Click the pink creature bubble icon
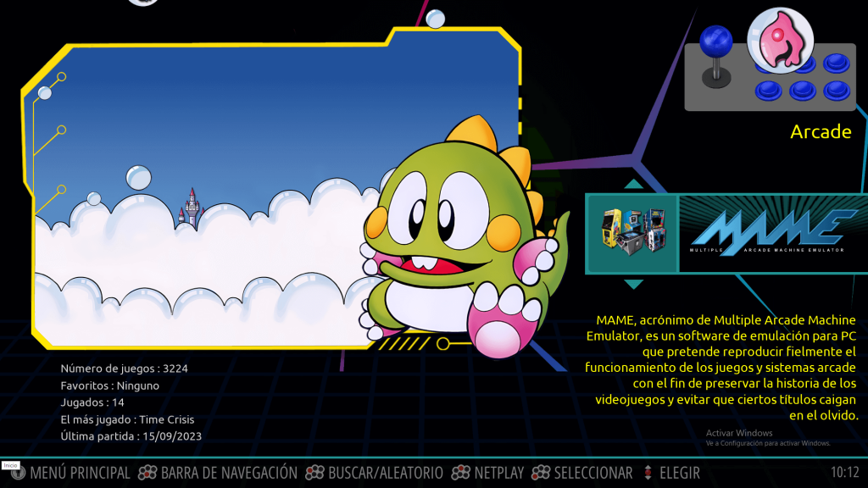Screen dimensions: 868x488 point(780,39)
